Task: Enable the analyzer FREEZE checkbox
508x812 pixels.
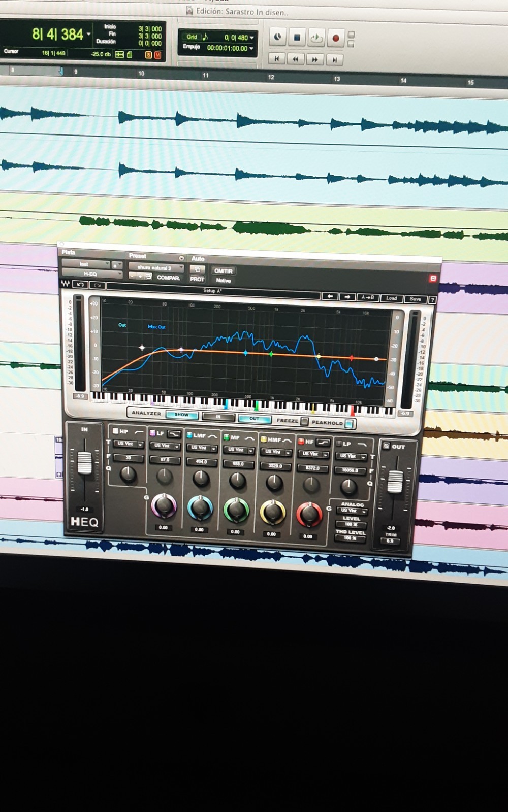Action: [304, 421]
